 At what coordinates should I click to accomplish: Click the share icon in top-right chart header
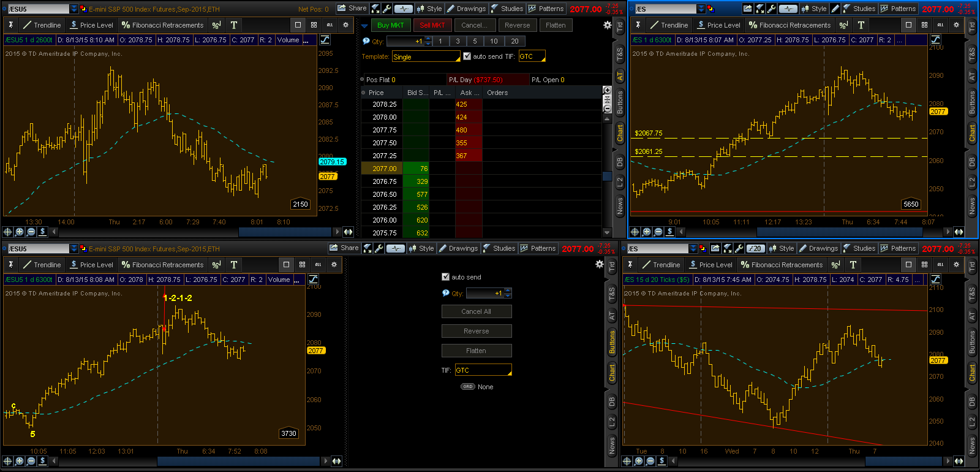pos(747,9)
